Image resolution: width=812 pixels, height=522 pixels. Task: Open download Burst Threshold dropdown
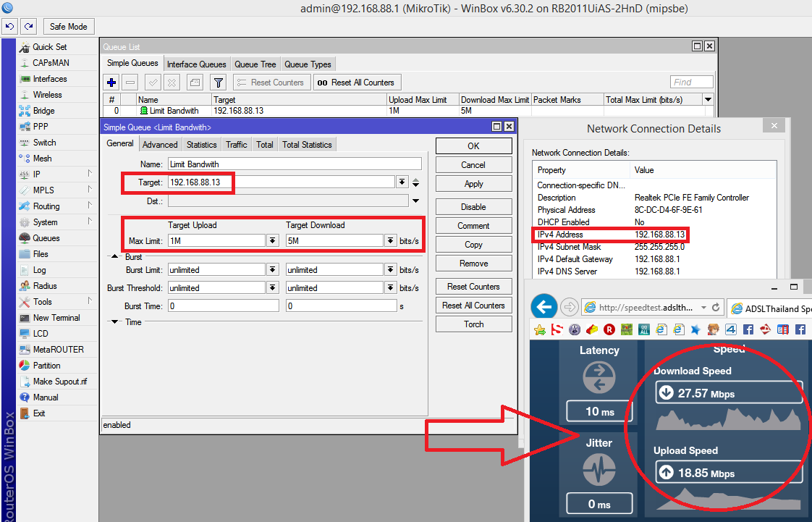[391, 288]
